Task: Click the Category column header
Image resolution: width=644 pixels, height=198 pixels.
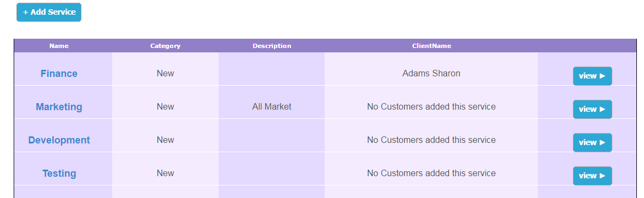Action: point(165,46)
